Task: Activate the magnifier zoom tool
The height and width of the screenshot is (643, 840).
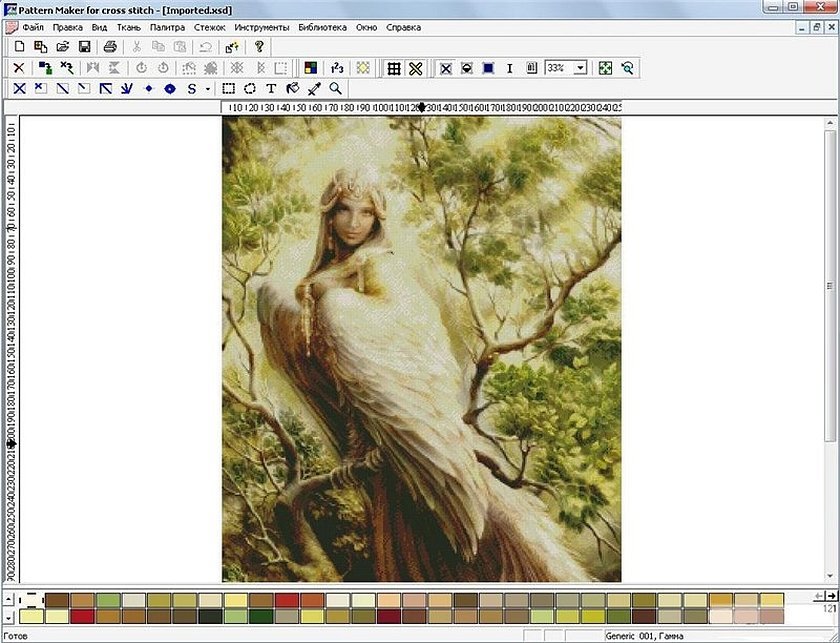Action: click(x=336, y=89)
